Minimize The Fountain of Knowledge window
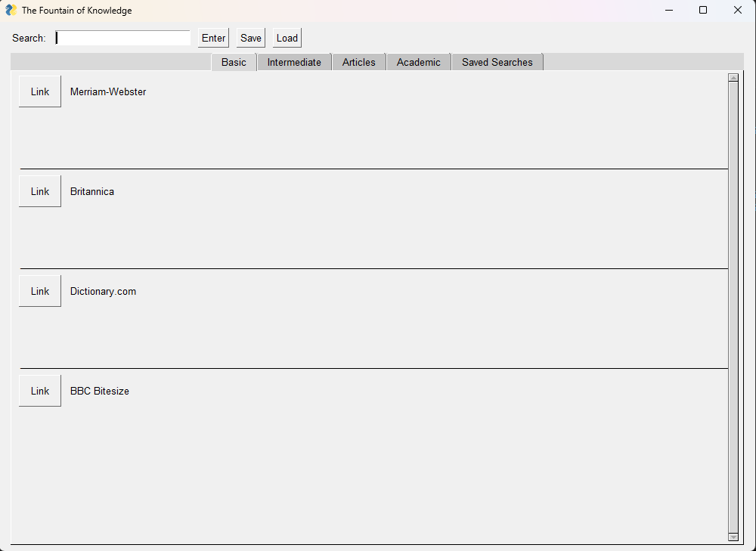The width and height of the screenshot is (756, 551). click(x=669, y=10)
